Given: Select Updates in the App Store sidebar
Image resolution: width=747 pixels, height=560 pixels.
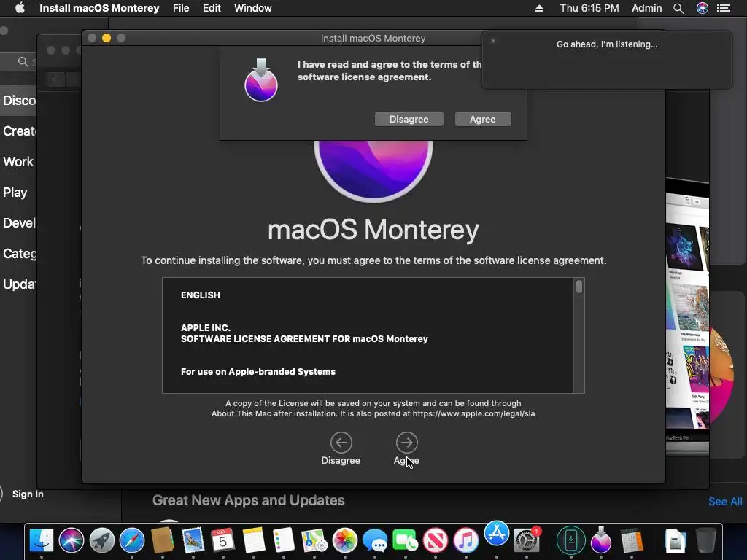Looking at the screenshot, I should pyautogui.click(x=18, y=284).
